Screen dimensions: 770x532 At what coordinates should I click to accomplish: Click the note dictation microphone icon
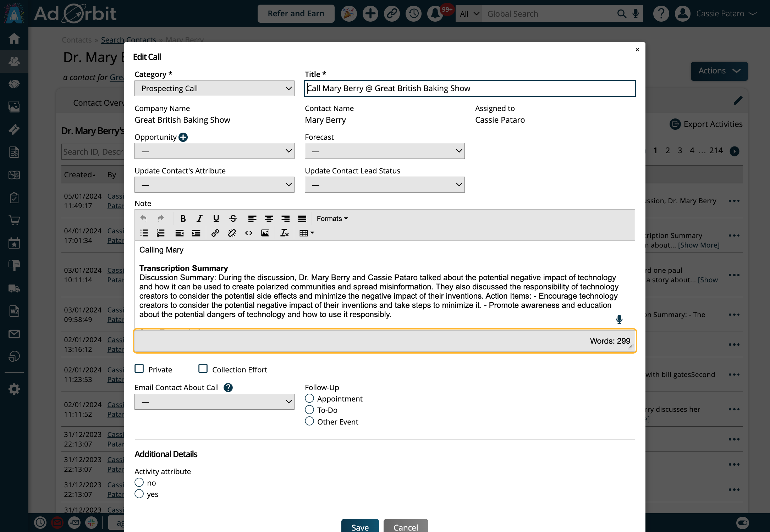coord(619,320)
